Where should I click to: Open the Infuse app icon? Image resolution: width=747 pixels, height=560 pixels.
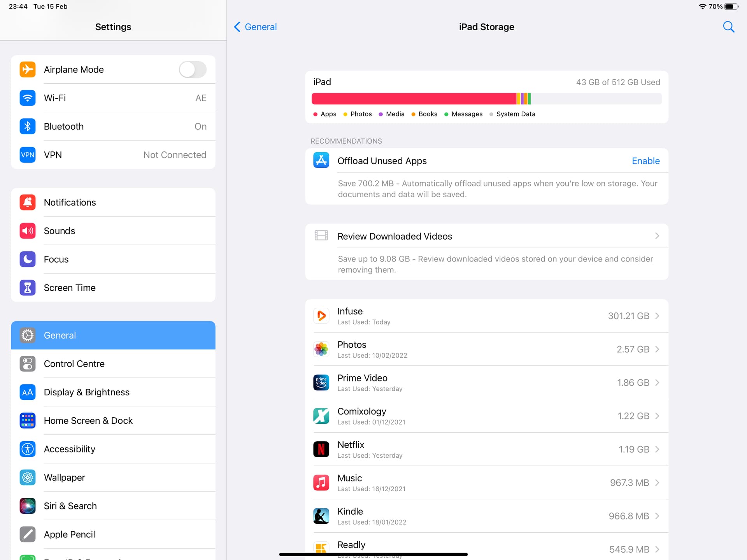pos(321,316)
